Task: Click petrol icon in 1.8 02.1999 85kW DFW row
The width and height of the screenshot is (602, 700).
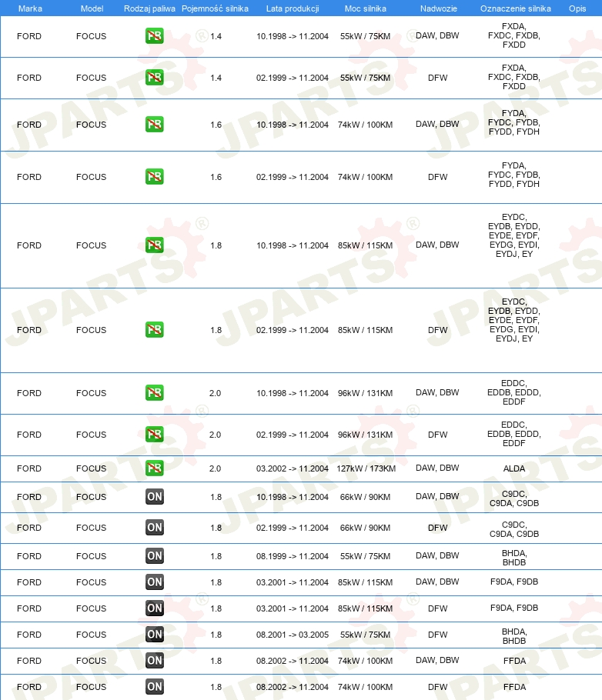Action: tap(154, 329)
